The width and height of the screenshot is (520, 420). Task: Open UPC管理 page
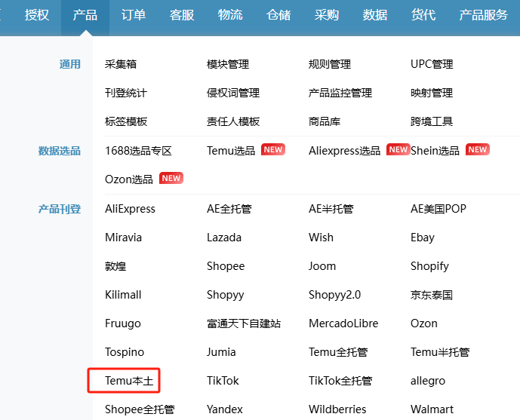point(432,64)
